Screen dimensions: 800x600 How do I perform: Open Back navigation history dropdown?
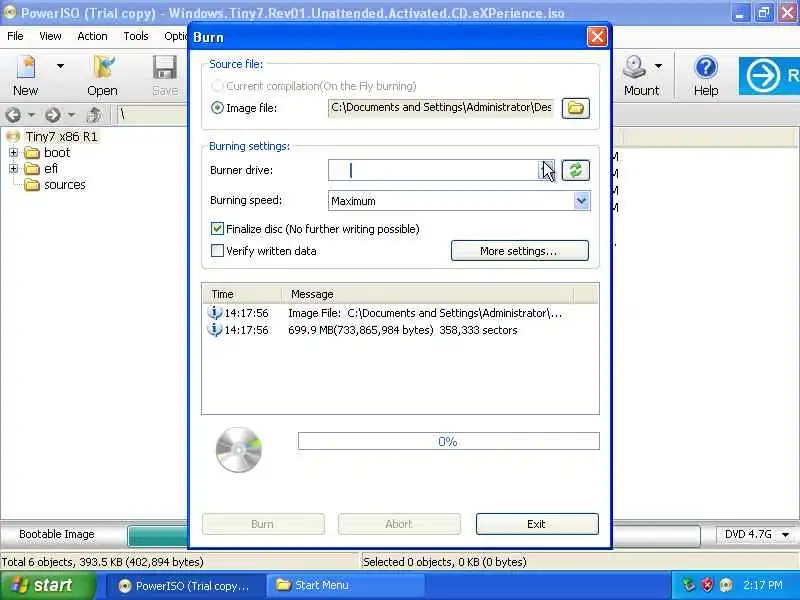pyautogui.click(x=31, y=115)
